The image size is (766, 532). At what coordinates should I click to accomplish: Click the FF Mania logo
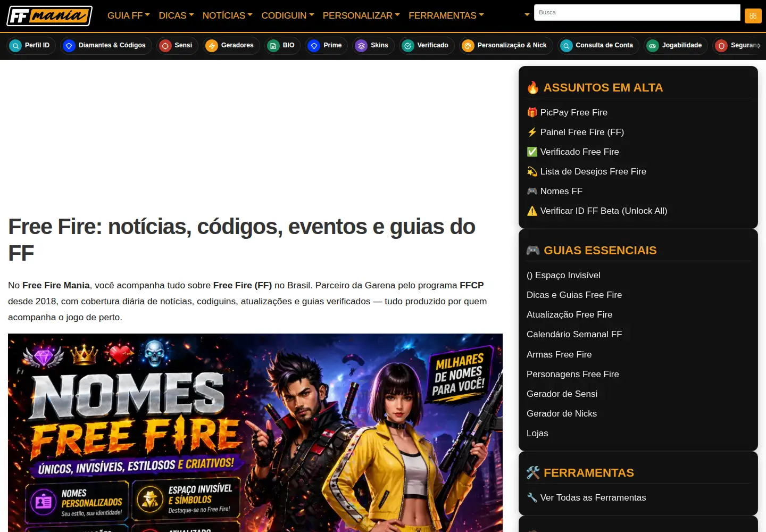49,16
